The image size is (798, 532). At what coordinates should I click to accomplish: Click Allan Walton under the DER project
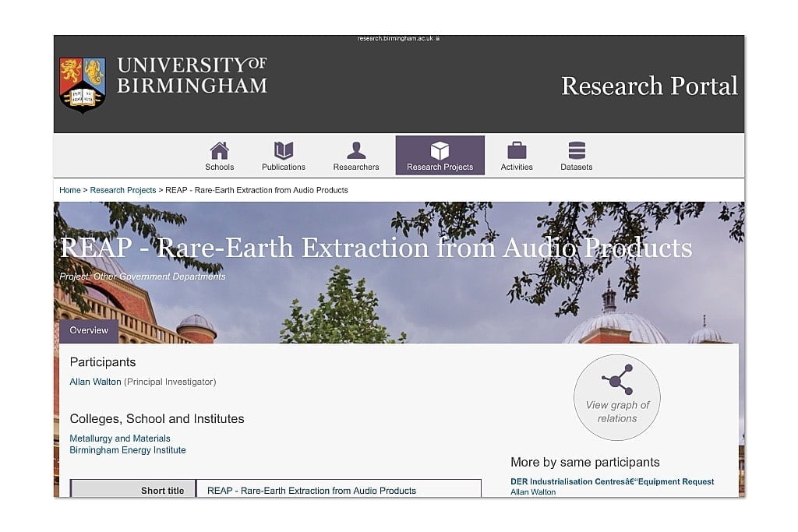(533, 491)
